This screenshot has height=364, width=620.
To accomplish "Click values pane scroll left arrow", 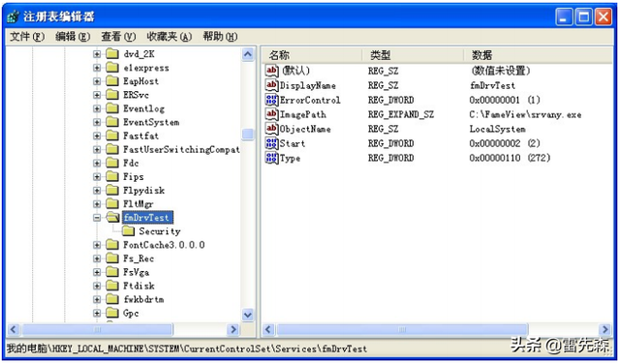I will (268, 329).
